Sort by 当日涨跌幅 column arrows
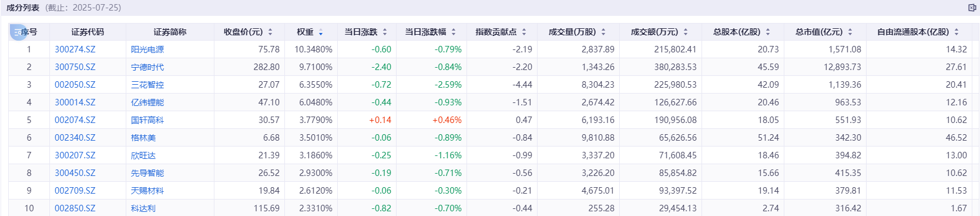Screen dimensions: 980x216 pos(454,32)
